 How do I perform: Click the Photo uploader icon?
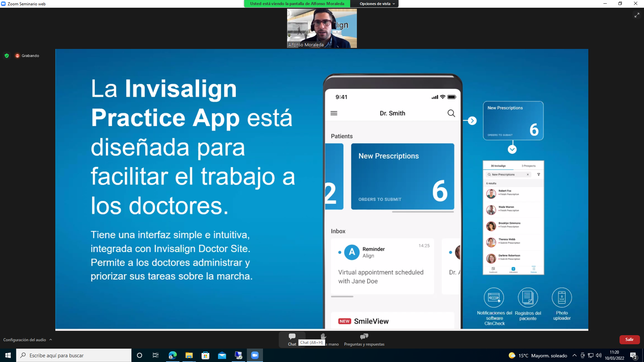click(562, 297)
